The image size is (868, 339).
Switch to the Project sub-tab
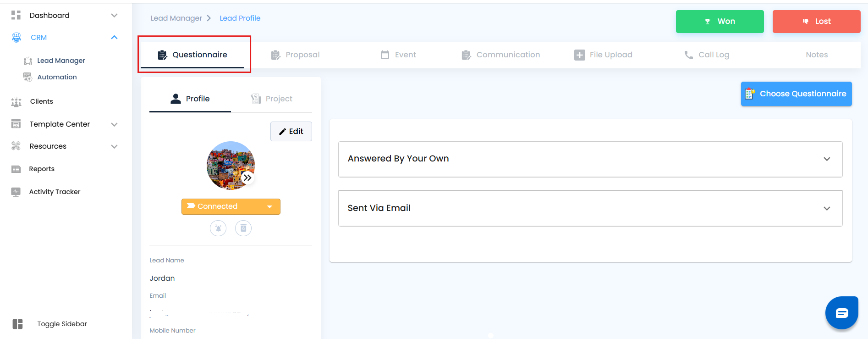coord(272,99)
